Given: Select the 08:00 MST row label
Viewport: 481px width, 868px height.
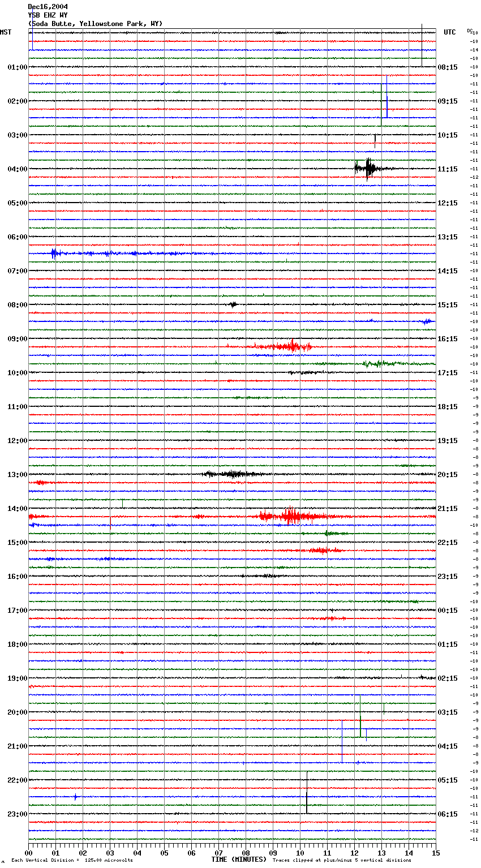Looking at the screenshot, I should (x=18, y=305).
